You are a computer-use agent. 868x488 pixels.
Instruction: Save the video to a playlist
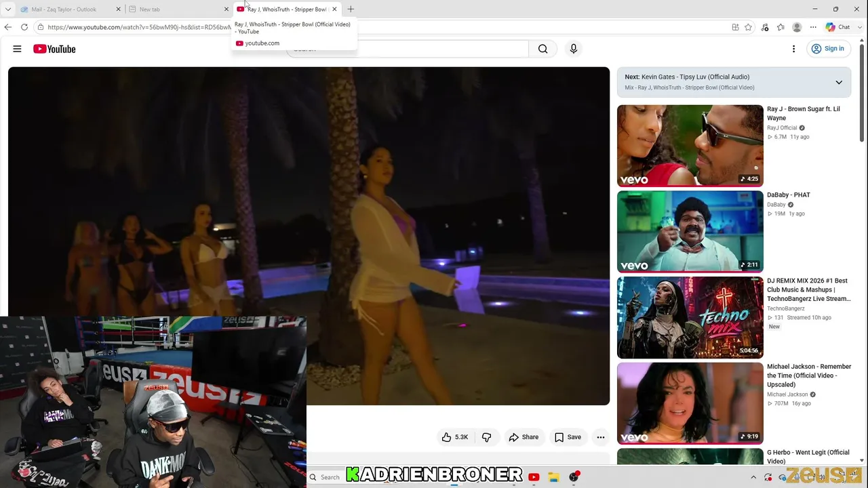568,437
